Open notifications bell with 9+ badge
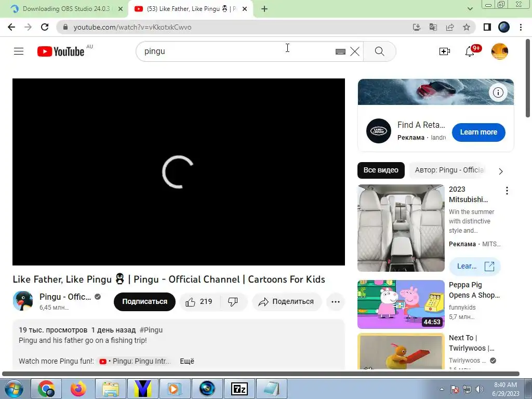532x399 pixels. coord(470,51)
